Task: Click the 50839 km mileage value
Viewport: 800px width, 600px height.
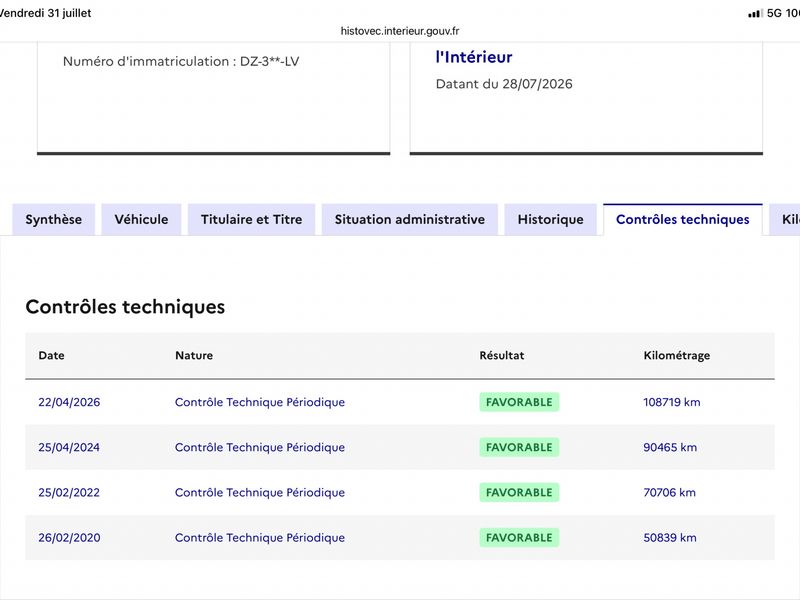Action: (x=670, y=538)
